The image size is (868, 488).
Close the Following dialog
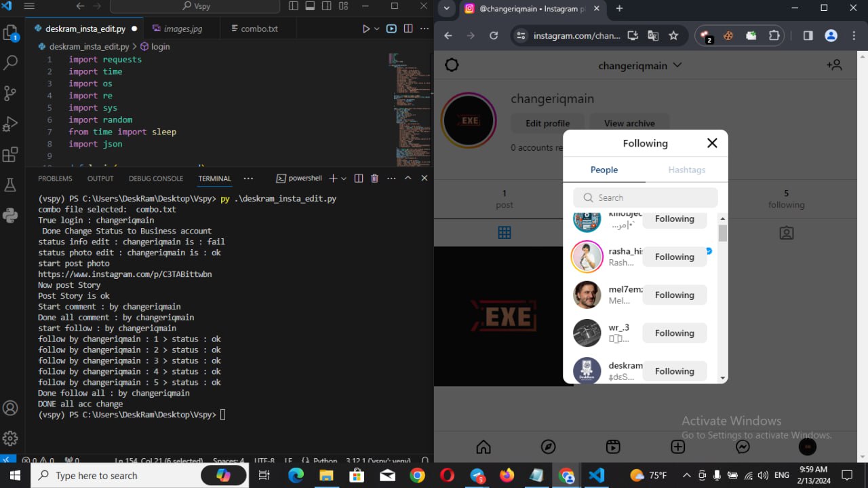[712, 143]
